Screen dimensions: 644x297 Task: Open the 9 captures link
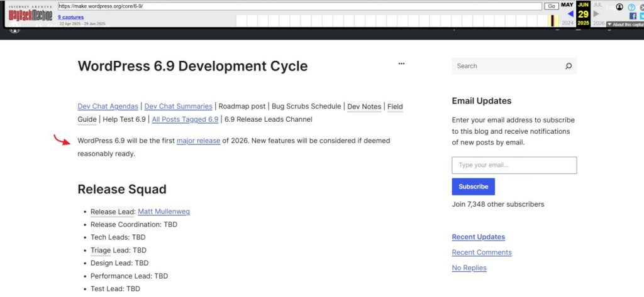[70, 17]
